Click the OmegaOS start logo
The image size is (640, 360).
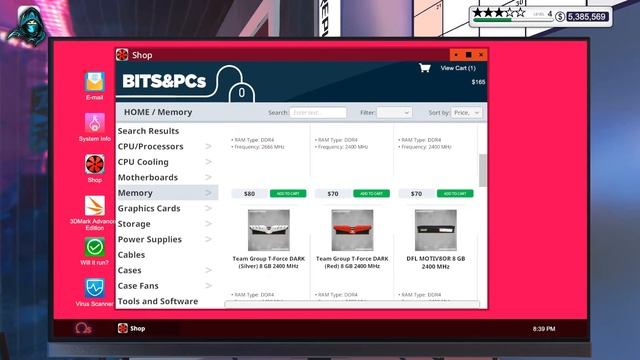tap(83, 328)
